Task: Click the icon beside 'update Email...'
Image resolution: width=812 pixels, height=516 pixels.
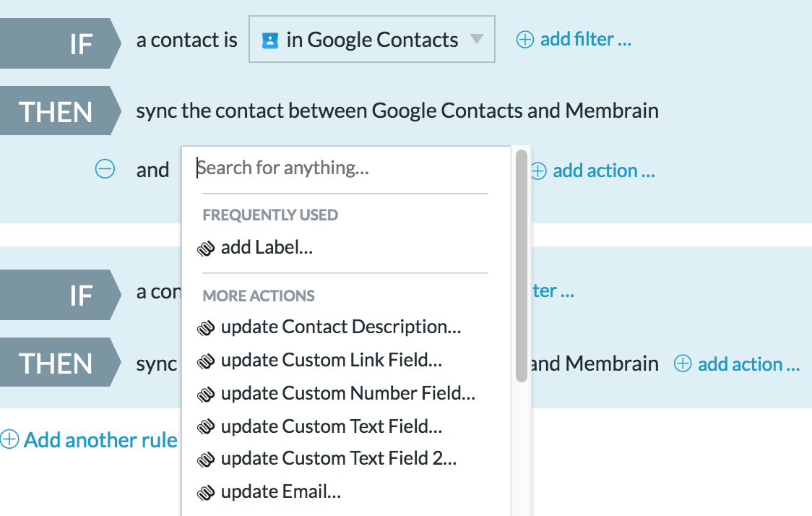Action: click(x=206, y=493)
